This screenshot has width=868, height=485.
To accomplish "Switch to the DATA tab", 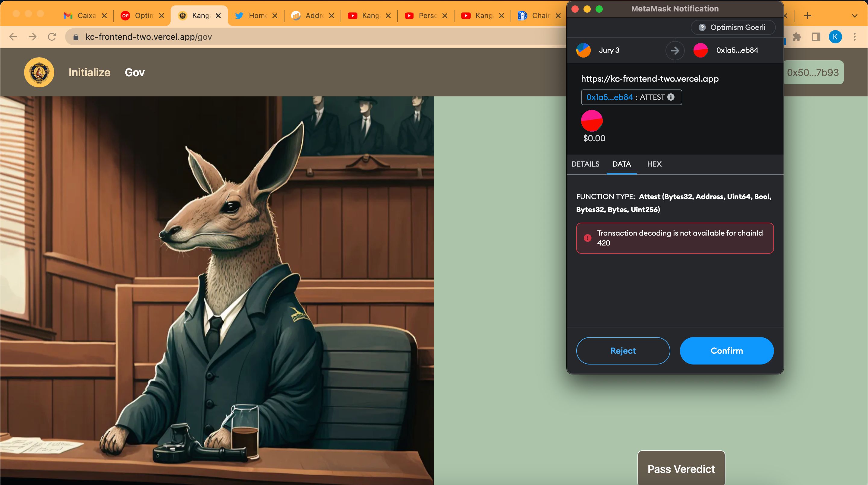I will click(x=622, y=164).
